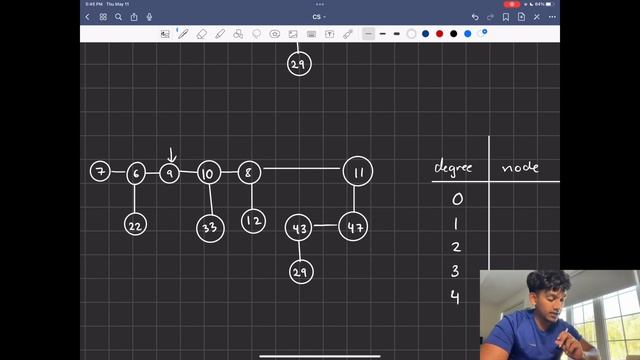The image size is (640, 360).
Task: Pick the bright blue color swatch
Action: 468,34
